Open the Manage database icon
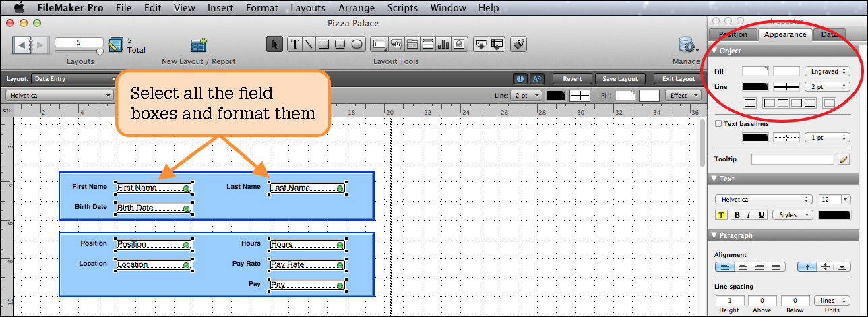Viewport: 868px width, 317px height. click(687, 45)
